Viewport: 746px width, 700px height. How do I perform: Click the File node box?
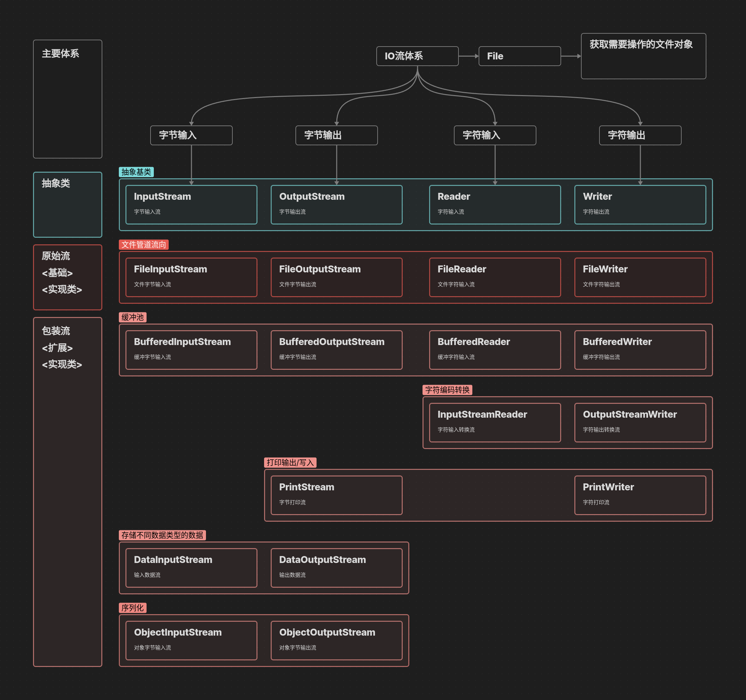(x=519, y=56)
